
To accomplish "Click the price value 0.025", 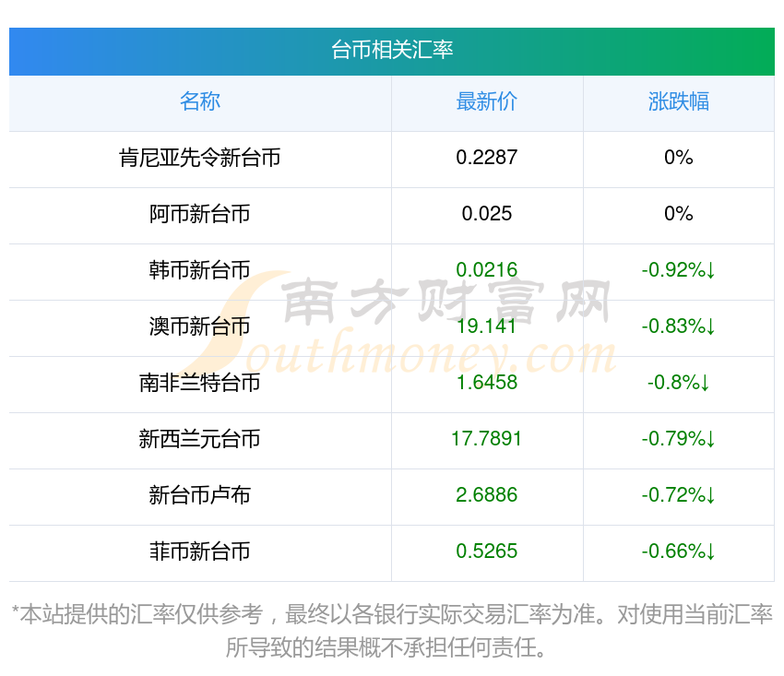I will click(x=486, y=214).
